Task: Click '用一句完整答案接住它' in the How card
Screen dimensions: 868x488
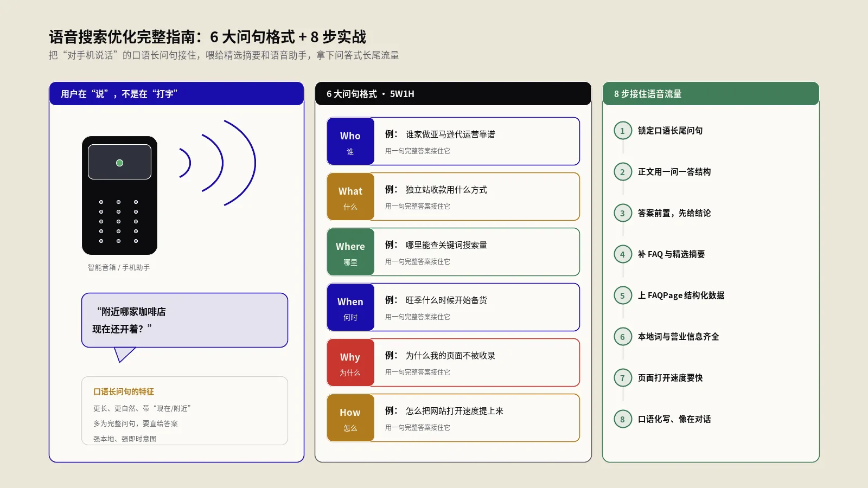Action: [418, 427]
